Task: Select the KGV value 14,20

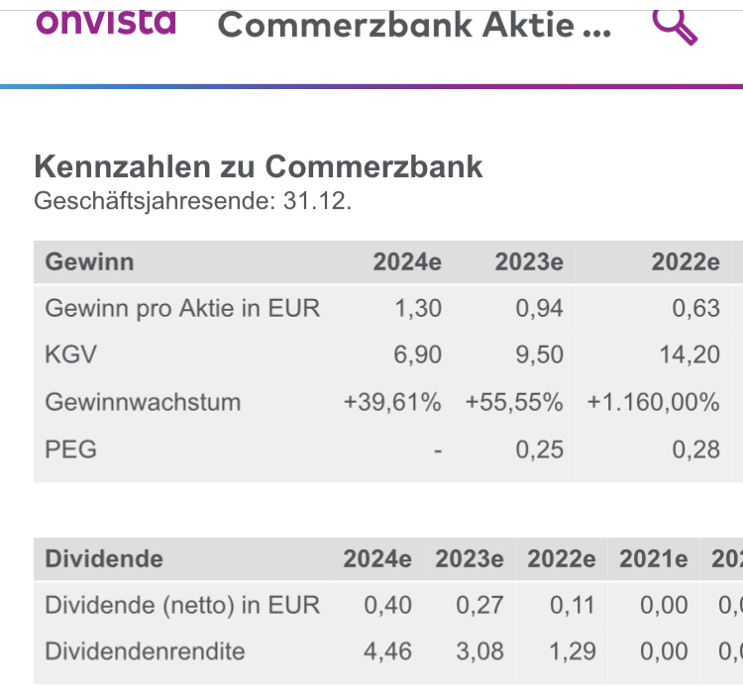Action: tap(690, 354)
